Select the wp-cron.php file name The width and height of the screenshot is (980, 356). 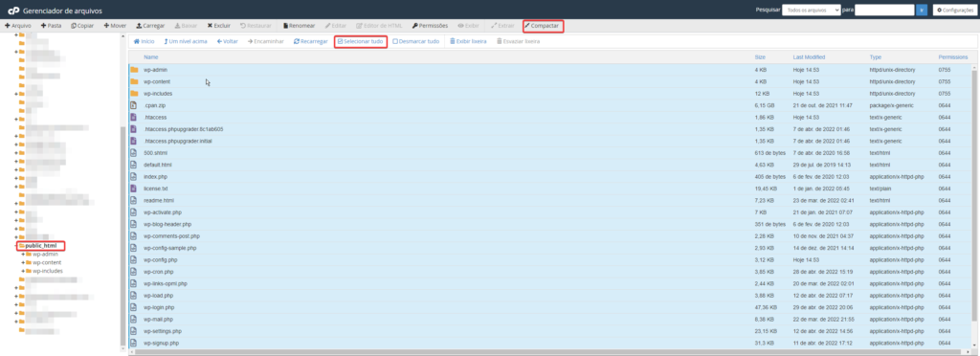point(159,272)
